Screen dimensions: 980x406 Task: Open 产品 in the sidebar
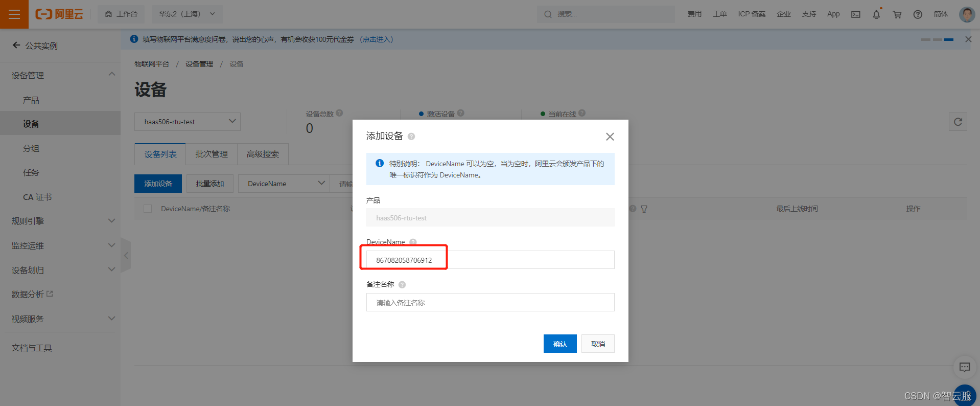pos(31,100)
